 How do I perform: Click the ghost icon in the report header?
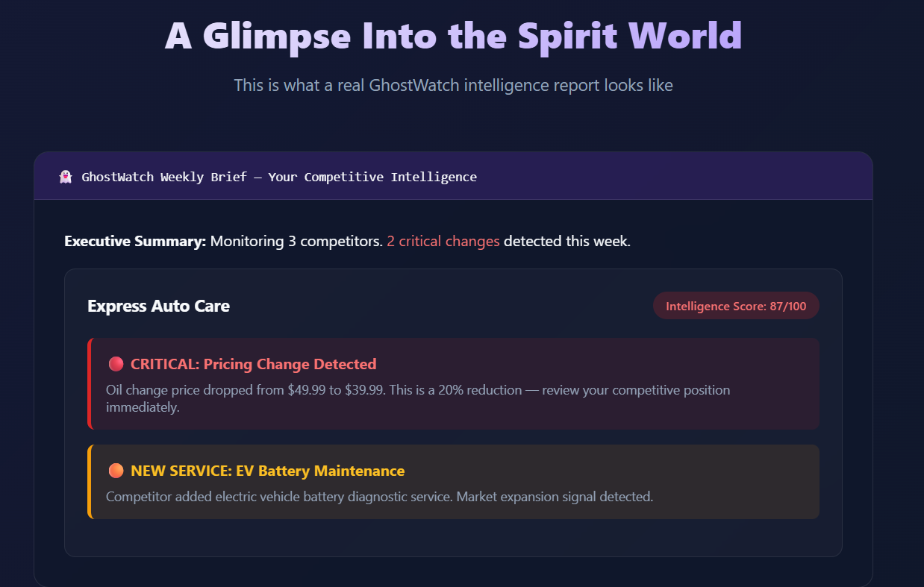point(66,176)
